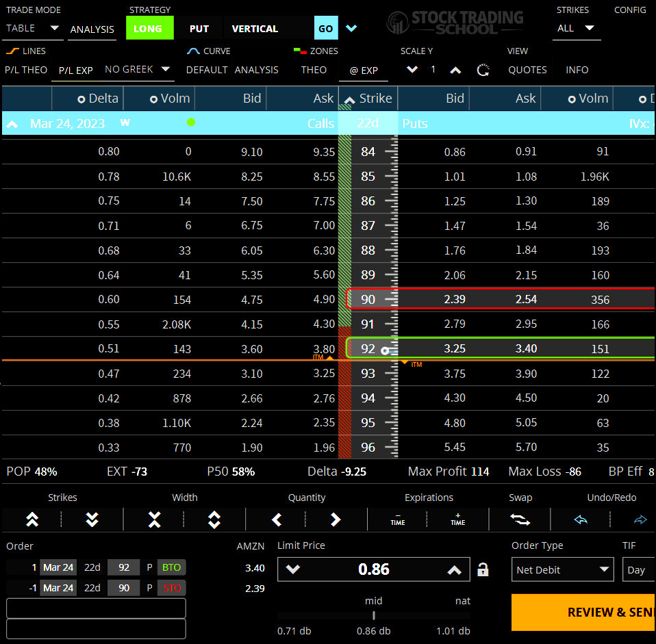
Task: Lower the limit price with down chevron
Action: click(x=293, y=569)
